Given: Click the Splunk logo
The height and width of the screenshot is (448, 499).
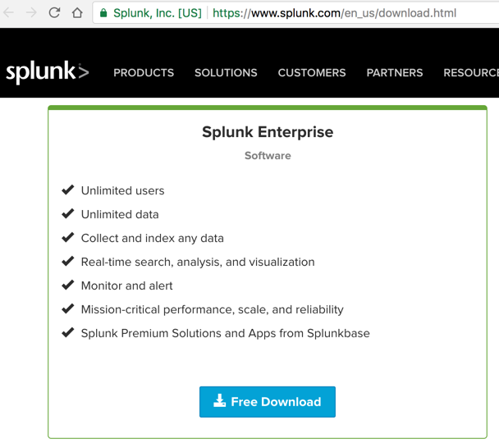Looking at the screenshot, I should [47, 73].
